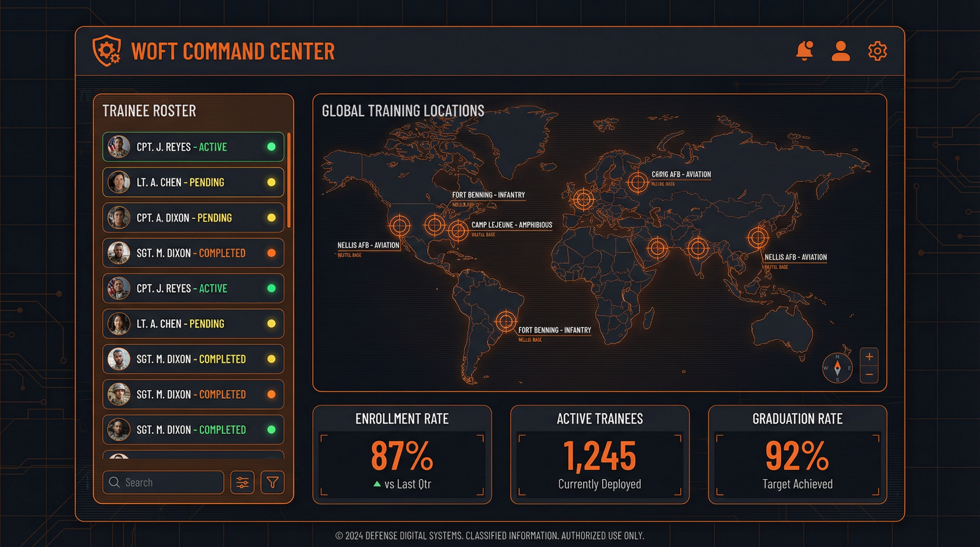Open roster sort sliders icon
The width and height of the screenshot is (980, 547).
(243, 482)
